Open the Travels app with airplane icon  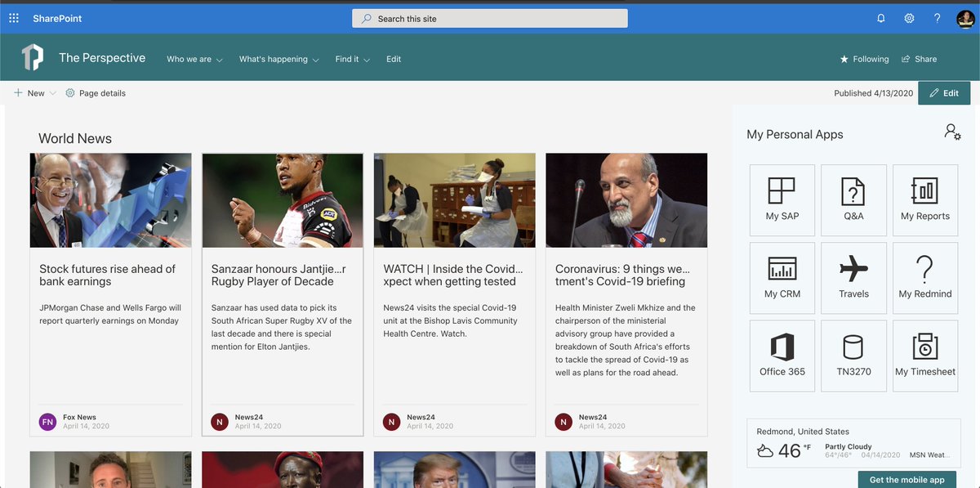pyautogui.click(x=853, y=278)
